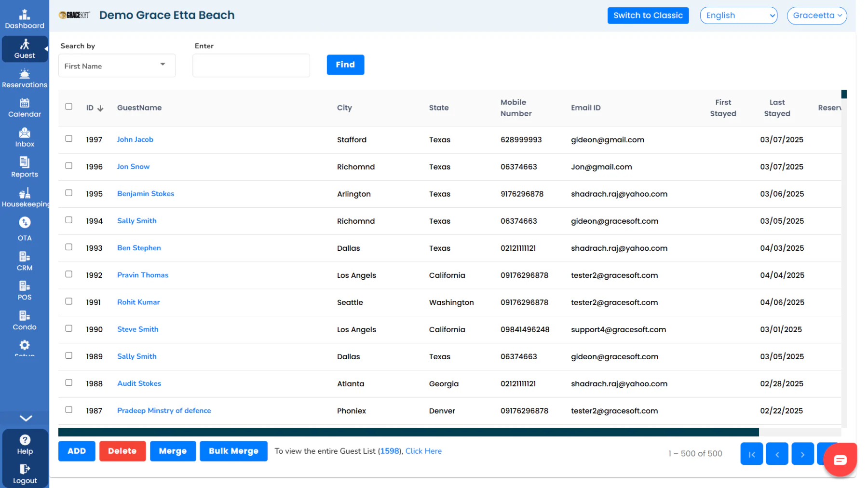
Task: Open the Search by First Name dropdown
Action: pos(117,66)
